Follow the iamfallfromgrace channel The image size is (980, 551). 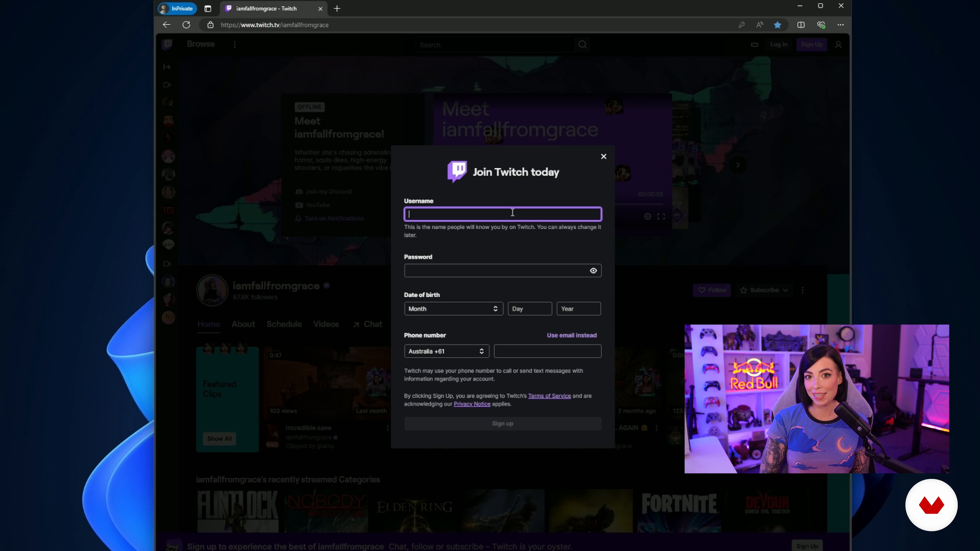[712, 290]
